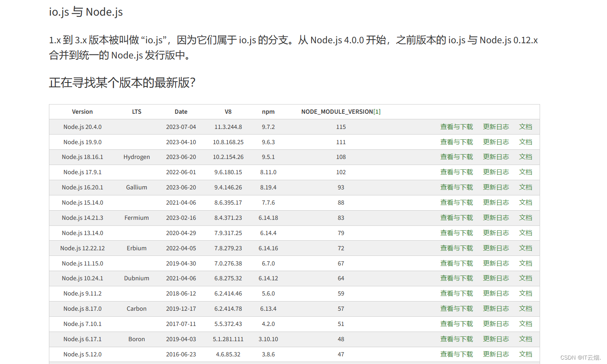This screenshot has height=364, width=607.
Task: Select the Dubnium LTS cell
Action: (x=137, y=278)
